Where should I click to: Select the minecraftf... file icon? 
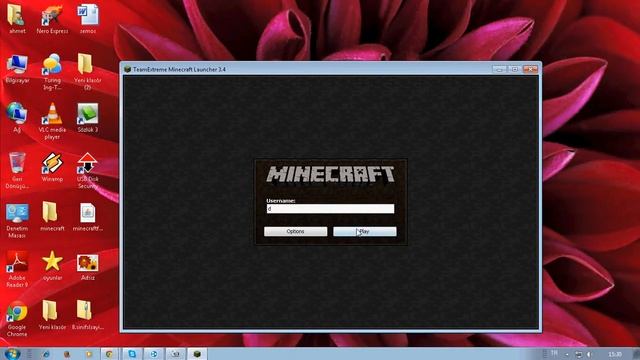[x=88, y=216]
